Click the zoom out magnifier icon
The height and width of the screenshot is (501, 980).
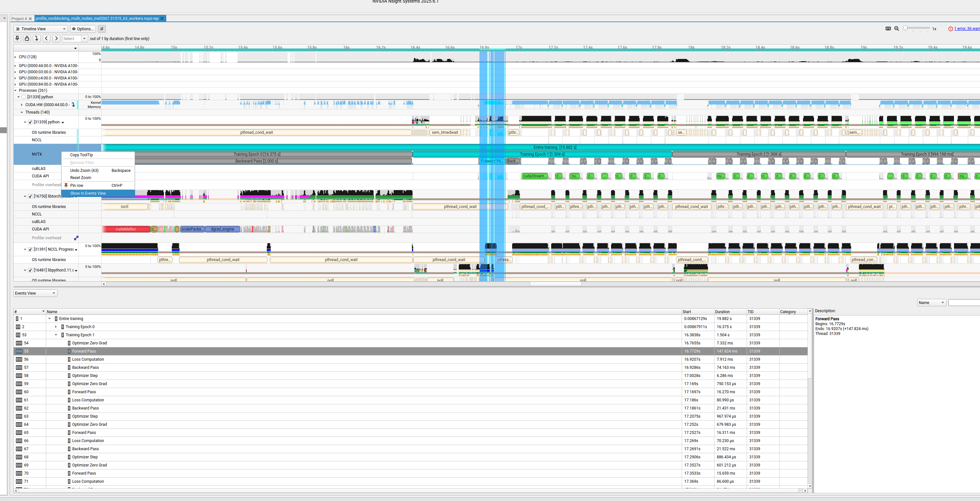[897, 29]
